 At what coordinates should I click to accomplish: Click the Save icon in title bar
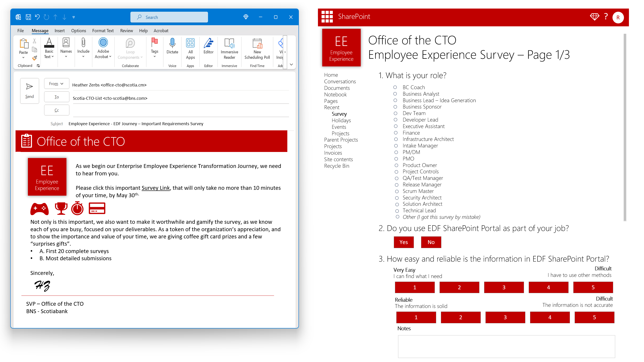tap(28, 17)
